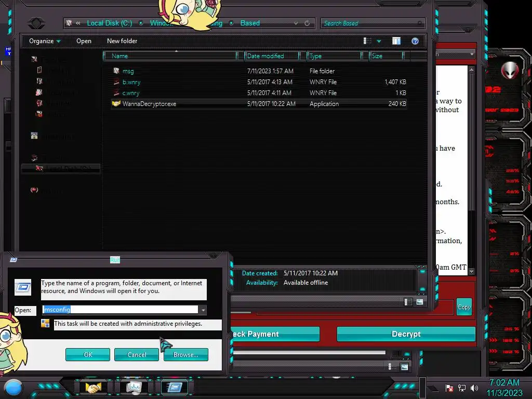
Task: Click the Copy button in ransomware window
Action: (464, 307)
